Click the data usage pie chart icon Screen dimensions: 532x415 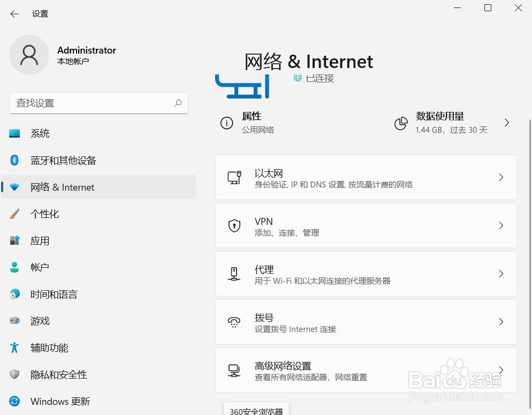coord(401,123)
